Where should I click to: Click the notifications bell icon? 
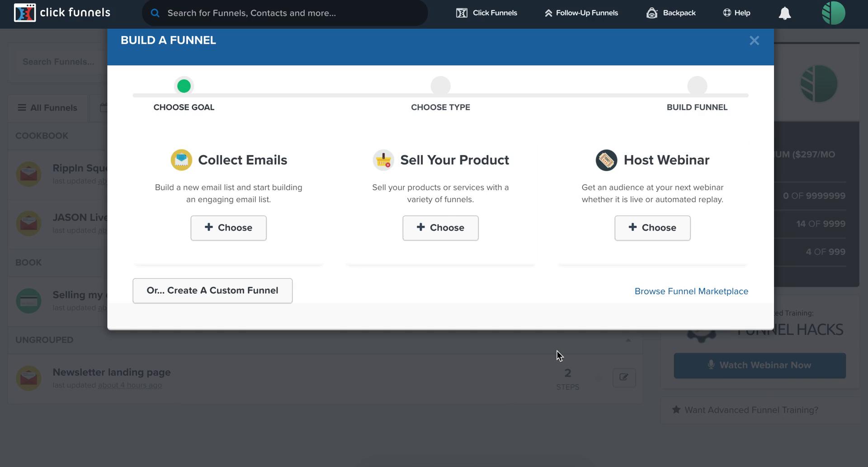coord(785,14)
